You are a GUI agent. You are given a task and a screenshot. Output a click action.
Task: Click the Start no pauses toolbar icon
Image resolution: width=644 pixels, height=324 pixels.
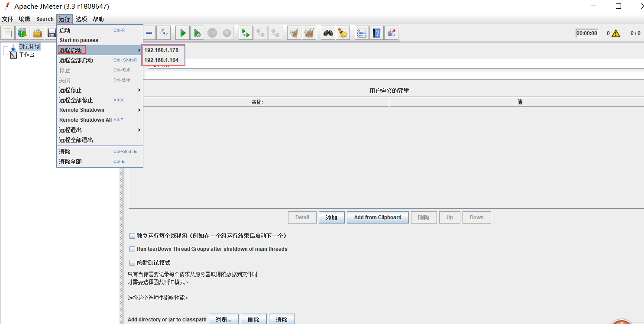(197, 33)
